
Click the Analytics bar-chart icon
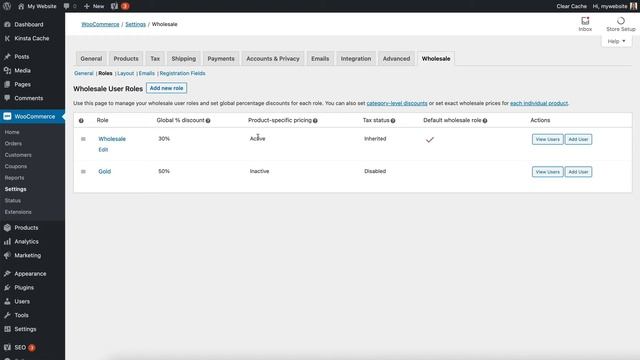[x=7, y=242]
